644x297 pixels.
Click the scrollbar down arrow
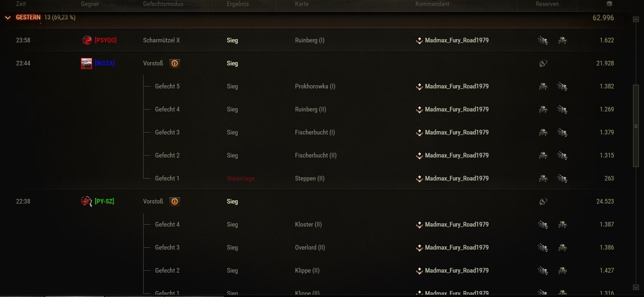coord(636,287)
